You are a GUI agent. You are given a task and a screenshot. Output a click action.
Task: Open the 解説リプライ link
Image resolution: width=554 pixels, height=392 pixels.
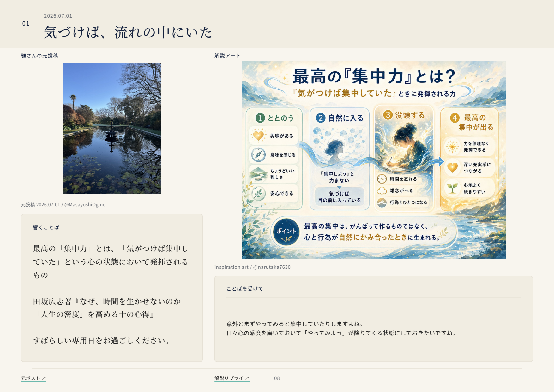point(232,378)
